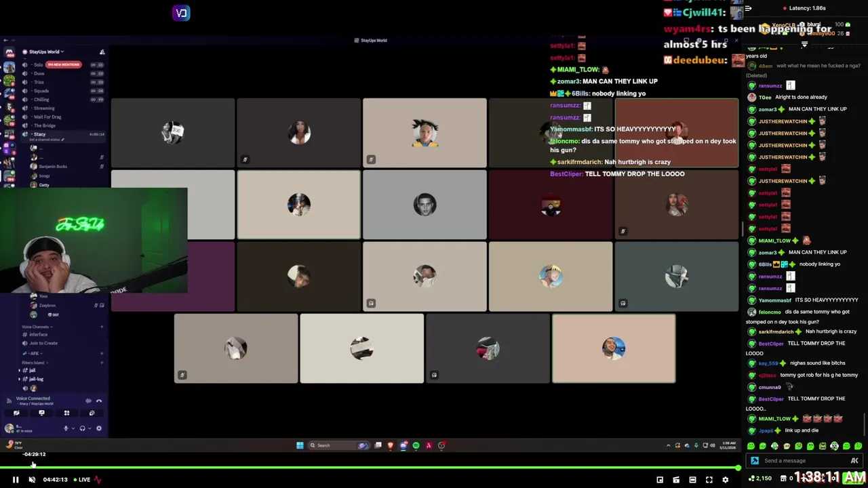Select the speaker tile with beige background
The image size is (868, 488).
pyautogui.click(x=298, y=205)
